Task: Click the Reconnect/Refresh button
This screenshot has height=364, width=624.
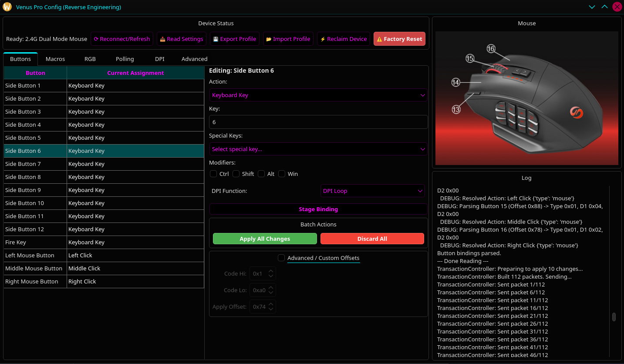Action: click(x=122, y=39)
